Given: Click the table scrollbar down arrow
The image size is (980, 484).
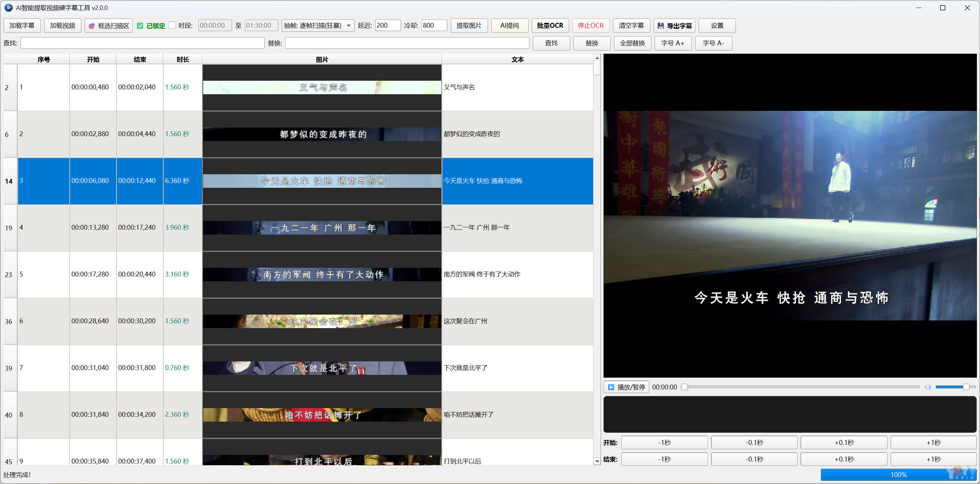Looking at the screenshot, I should coord(597,461).
